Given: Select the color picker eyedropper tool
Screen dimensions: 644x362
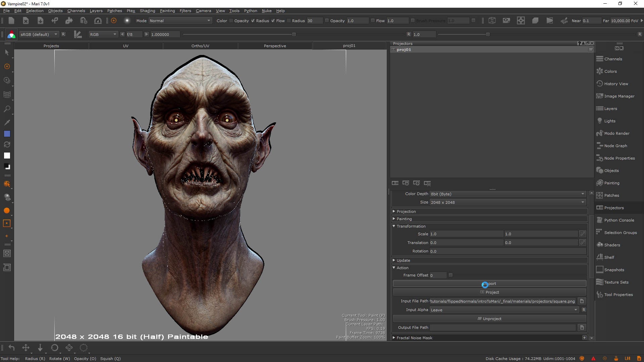Looking at the screenshot, I should (7, 122).
